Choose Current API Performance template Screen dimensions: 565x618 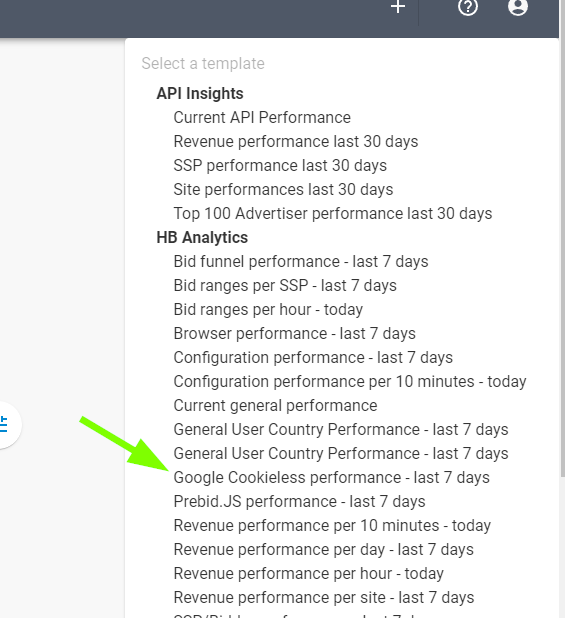click(x=262, y=117)
